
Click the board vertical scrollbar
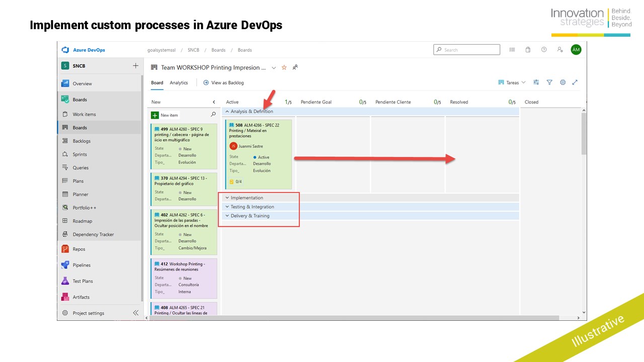pos(584,133)
